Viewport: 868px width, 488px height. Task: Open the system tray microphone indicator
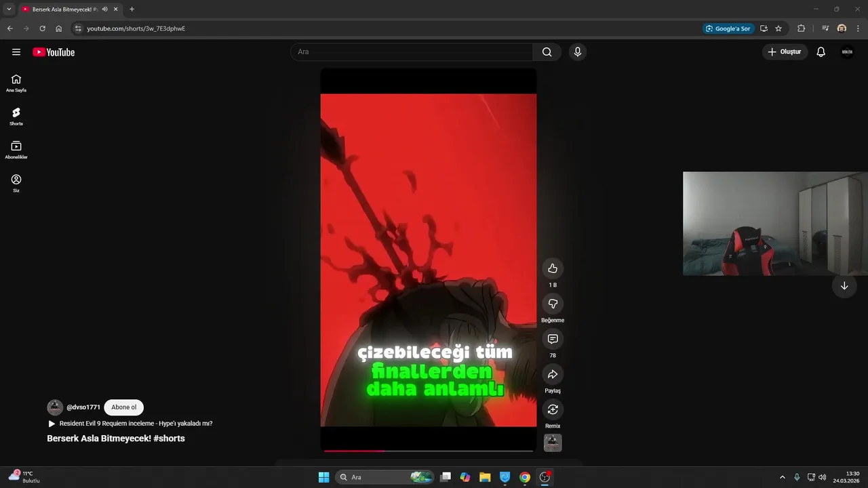point(797,477)
